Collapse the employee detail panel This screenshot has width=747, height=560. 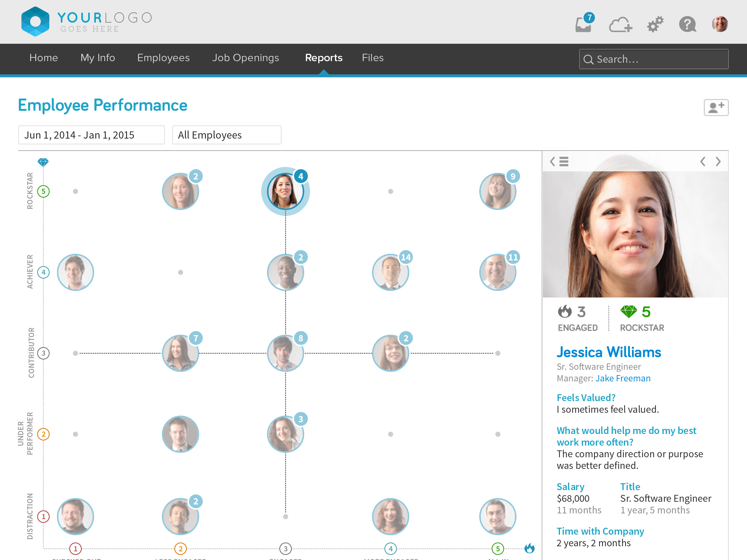pyautogui.click(x=552, y=162)
